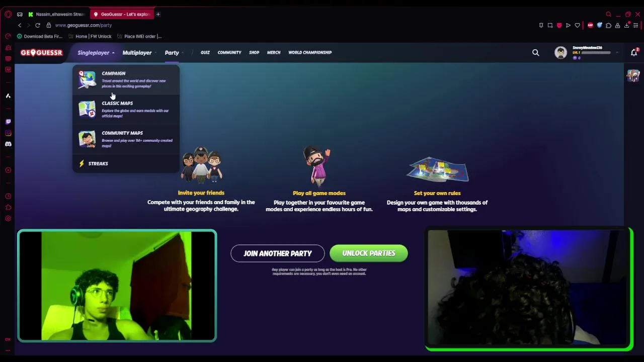
Task: Choose Community Maps menu entry
Action: (x=126, y=139)
